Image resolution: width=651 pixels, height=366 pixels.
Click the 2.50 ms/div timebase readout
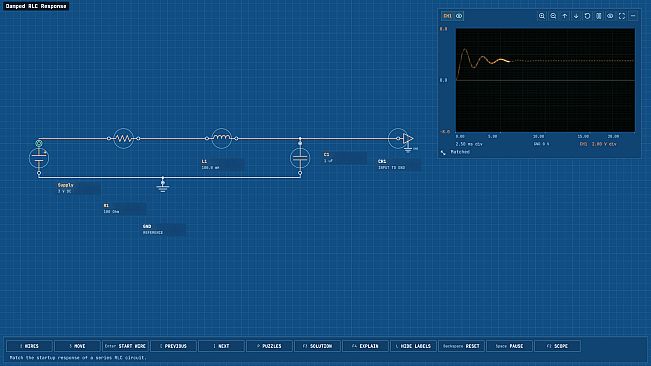(469, 144)
